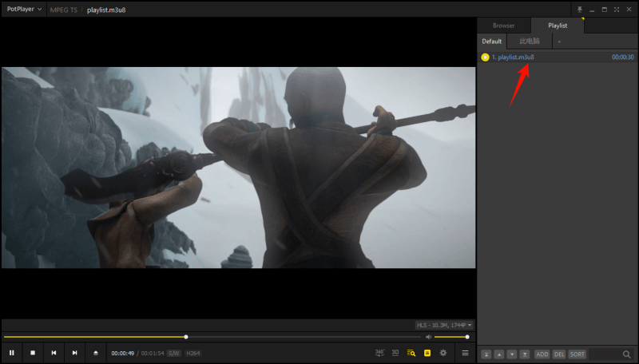Click the total duration 00:01:54

[153, 353]
